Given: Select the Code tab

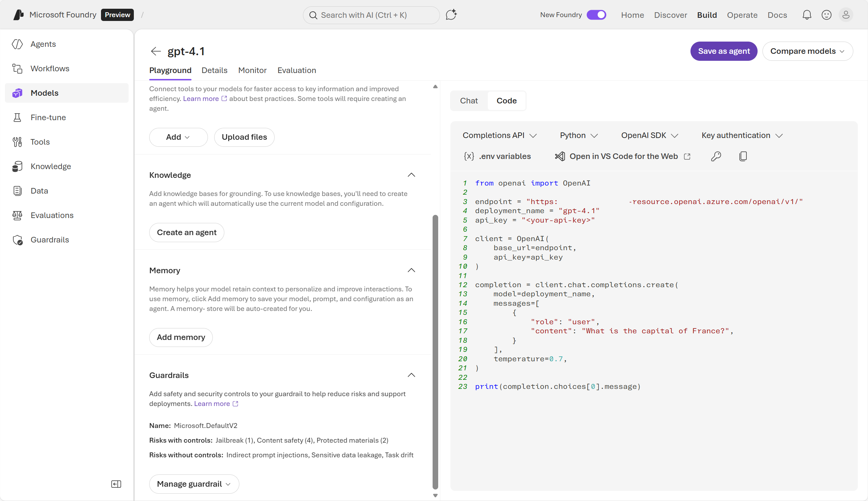Looking at the screenshot, I should click(506, 101).
